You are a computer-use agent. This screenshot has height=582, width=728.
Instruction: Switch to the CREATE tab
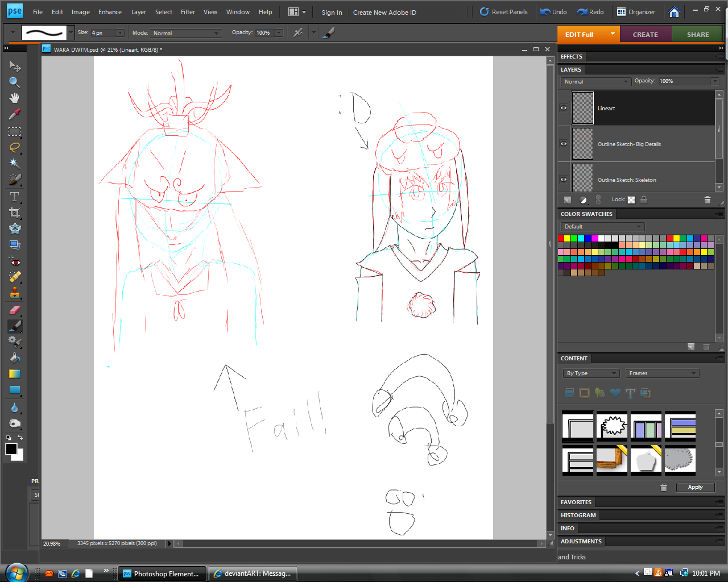645,35
